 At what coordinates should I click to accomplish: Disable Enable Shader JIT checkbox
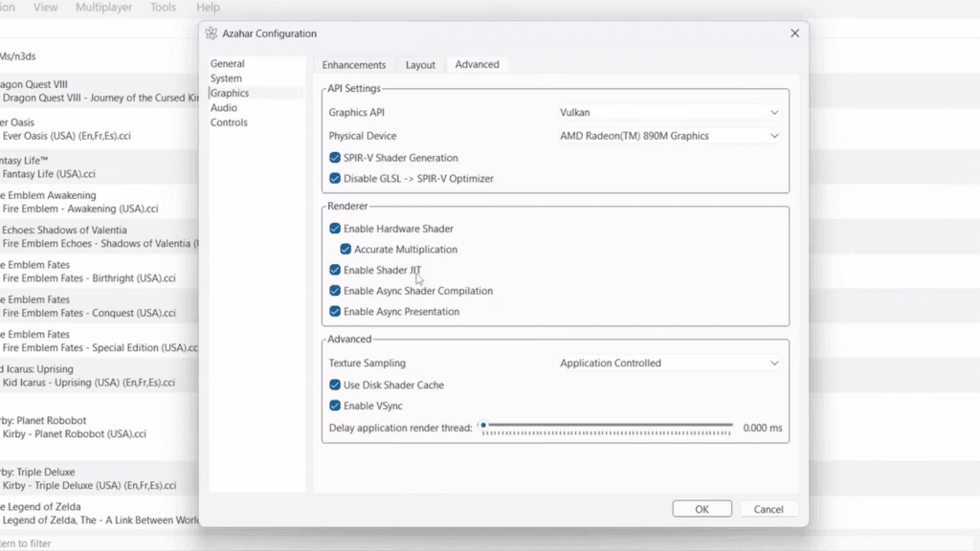click(x=335, y=270)
